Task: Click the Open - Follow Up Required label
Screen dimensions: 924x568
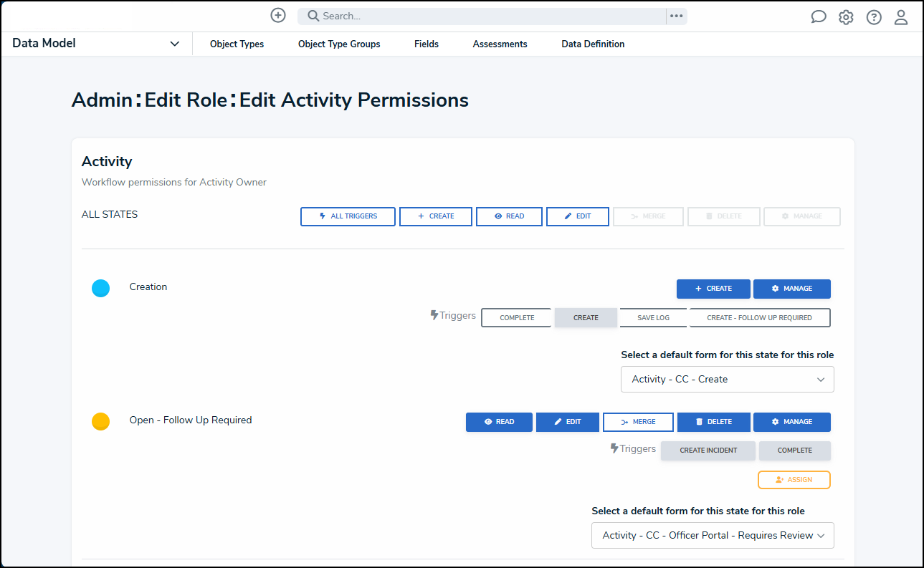Action: tap(191, 420)
